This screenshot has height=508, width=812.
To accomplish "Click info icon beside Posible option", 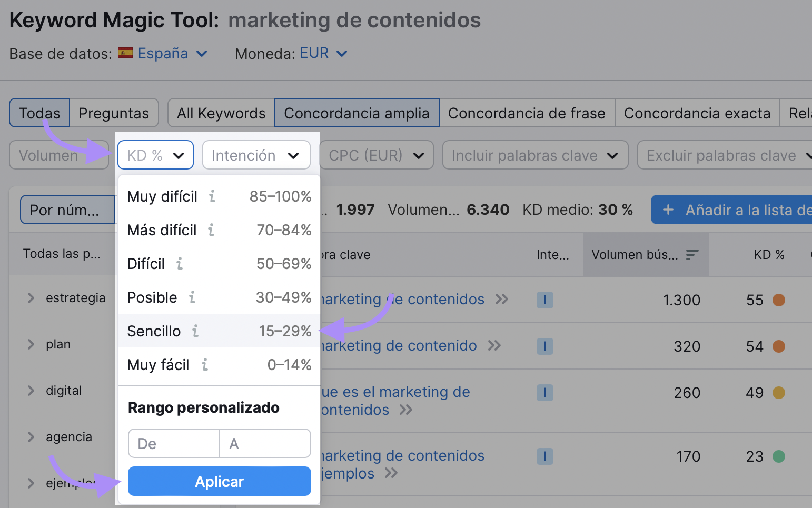I will pos(192,297).
